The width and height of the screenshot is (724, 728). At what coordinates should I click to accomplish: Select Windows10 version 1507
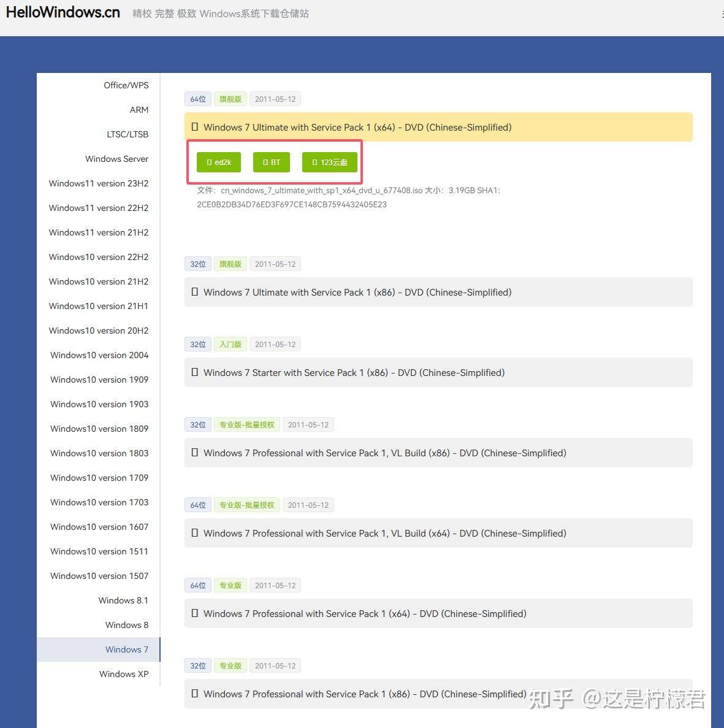tap(99, 576)
